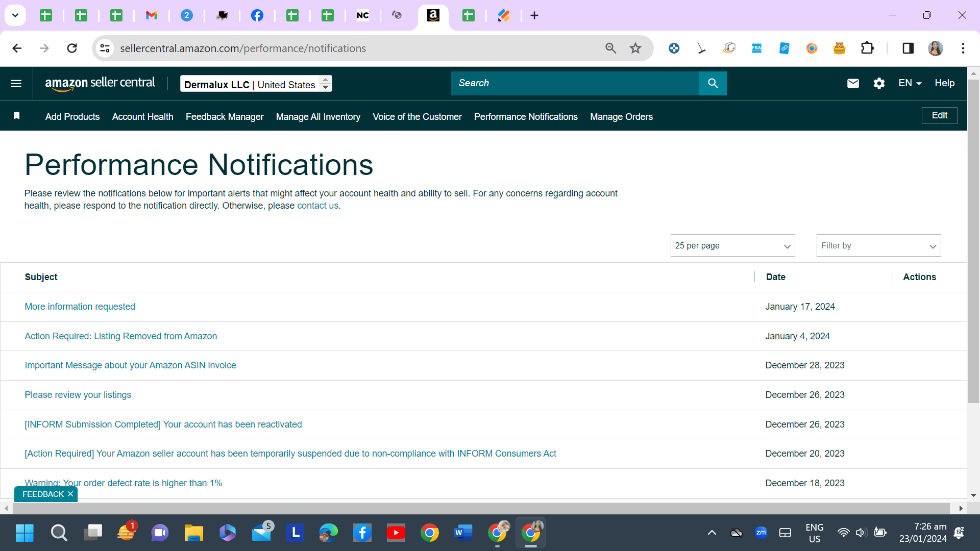Image resolution: width=980 pixels, height=551 pixels.
Task: Bookmark this page with the star
Action: pos(635,48)
